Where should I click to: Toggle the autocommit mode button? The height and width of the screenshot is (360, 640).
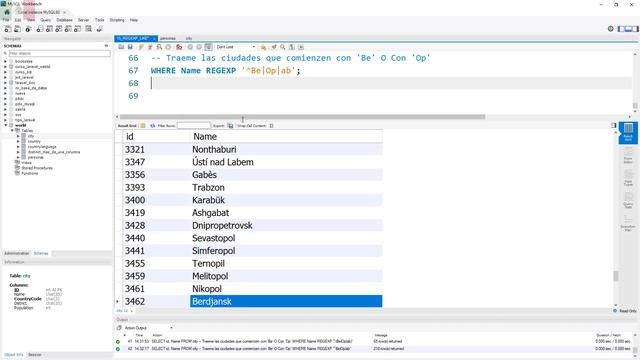pos(208,47)
